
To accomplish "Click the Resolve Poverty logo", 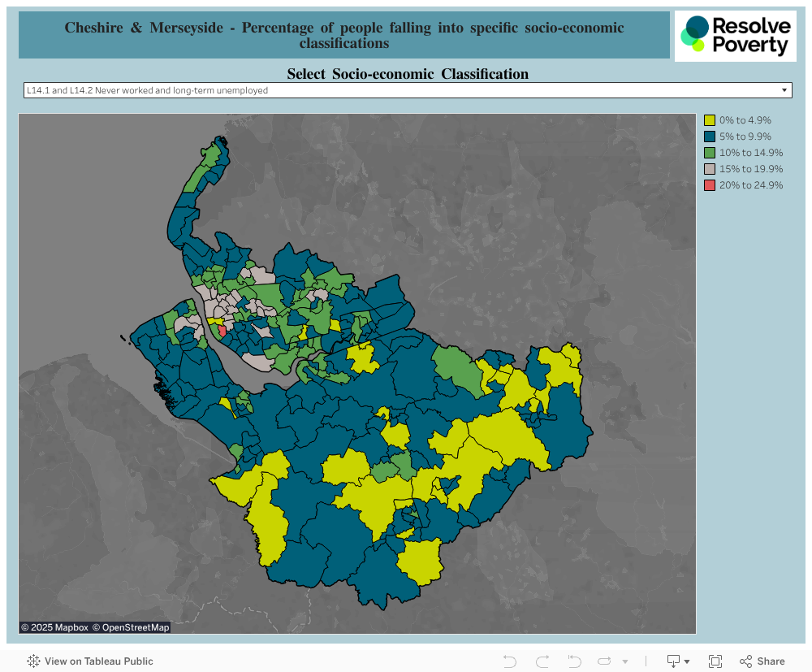I will point(735,37).
